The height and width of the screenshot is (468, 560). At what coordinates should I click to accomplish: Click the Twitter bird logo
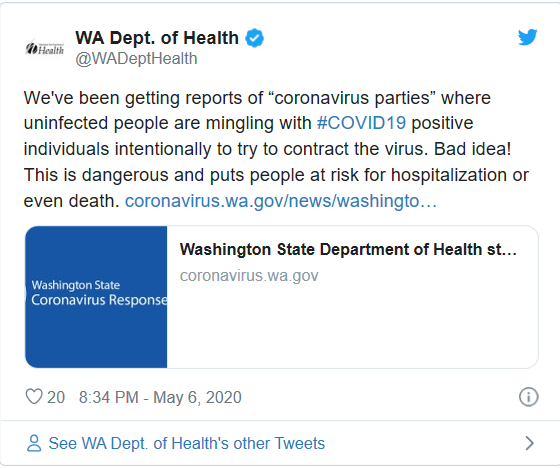click(528, 37)
